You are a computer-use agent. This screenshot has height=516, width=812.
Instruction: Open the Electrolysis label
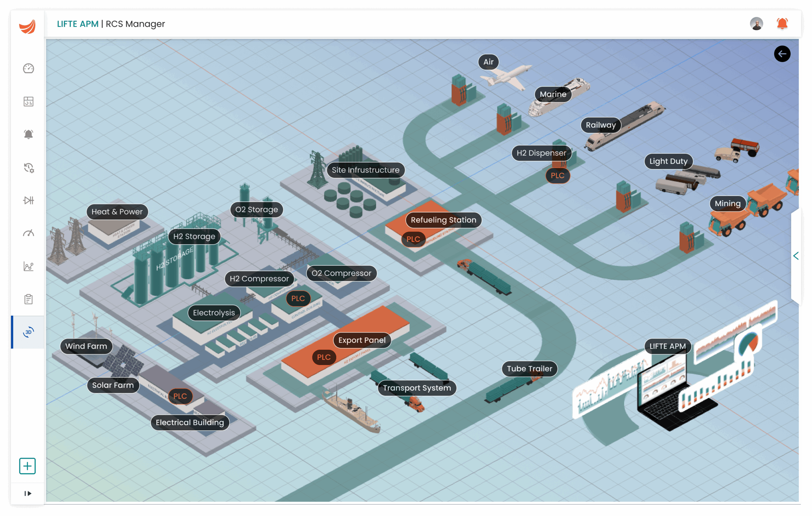click(x=213, y=313)
